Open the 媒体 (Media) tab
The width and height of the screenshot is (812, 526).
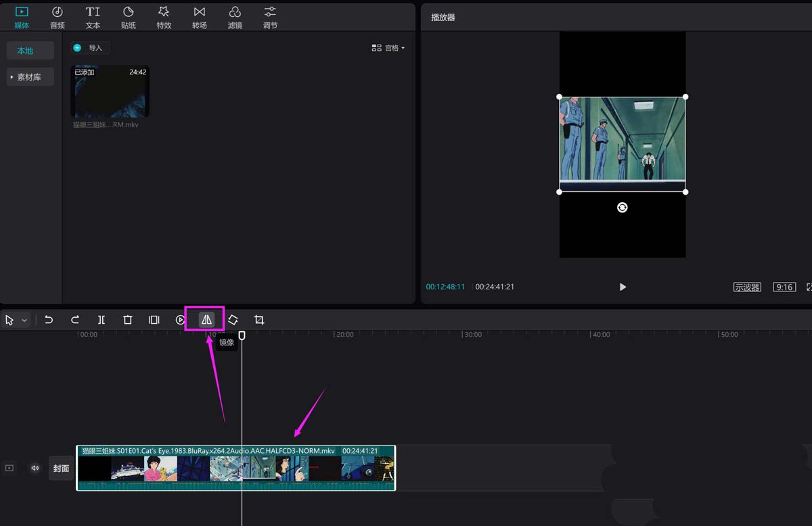[22, 18]
